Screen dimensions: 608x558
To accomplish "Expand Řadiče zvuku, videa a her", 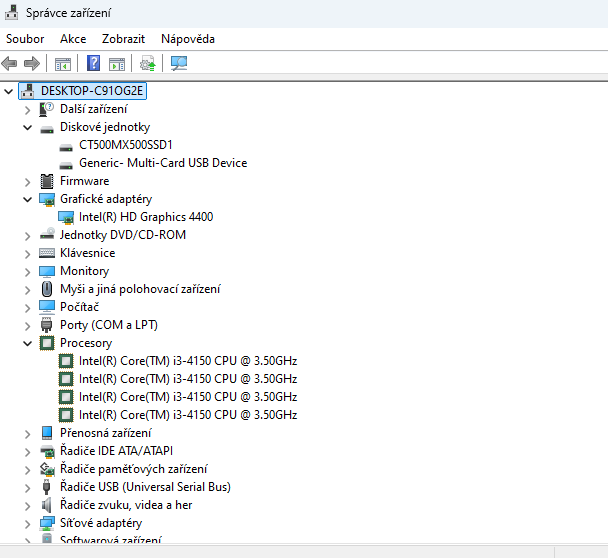I will [x=28, y=506].
